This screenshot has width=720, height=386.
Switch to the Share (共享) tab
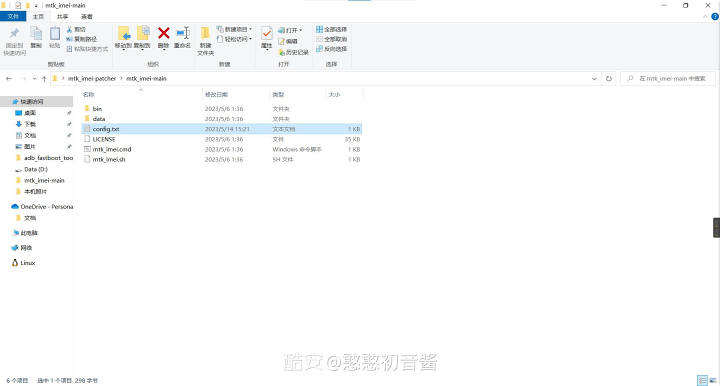tap(62, 17)
